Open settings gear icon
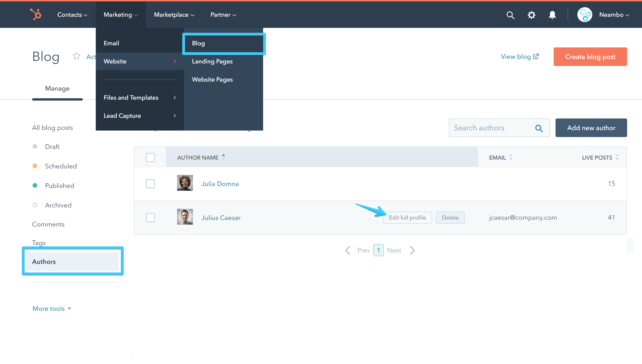 [x=531, y=15]
